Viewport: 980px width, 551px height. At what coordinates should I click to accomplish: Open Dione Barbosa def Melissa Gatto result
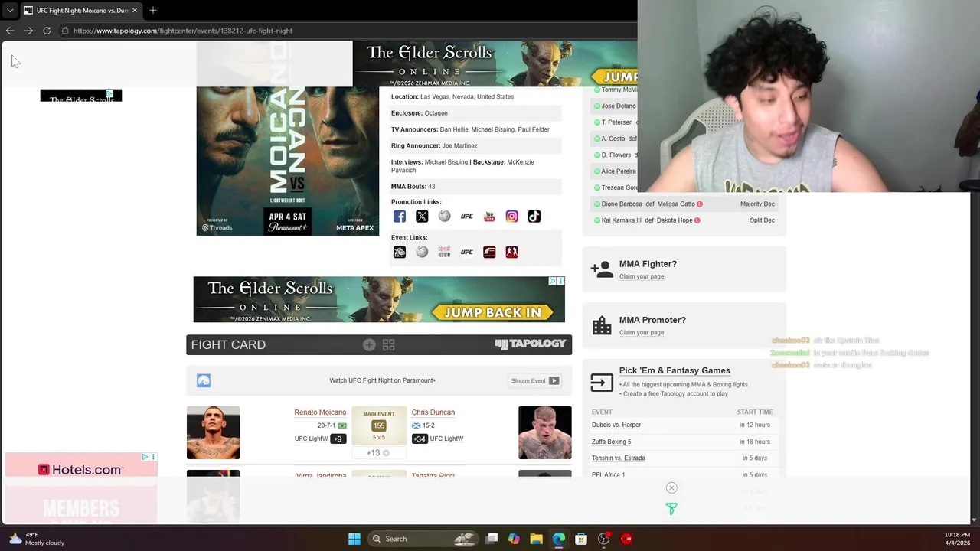point(685,204)
